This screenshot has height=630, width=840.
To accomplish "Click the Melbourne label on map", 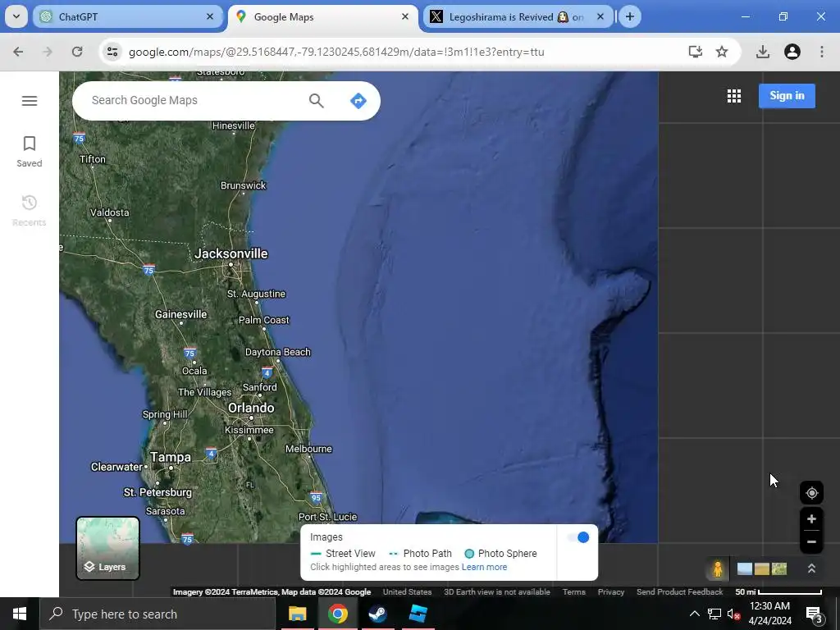I will point(308,449).
